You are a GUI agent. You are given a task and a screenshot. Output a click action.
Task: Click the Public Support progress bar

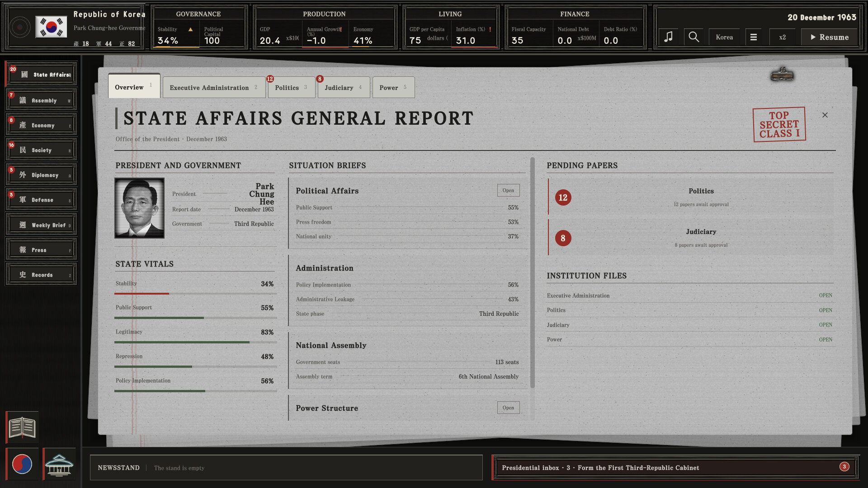point(195,318)
